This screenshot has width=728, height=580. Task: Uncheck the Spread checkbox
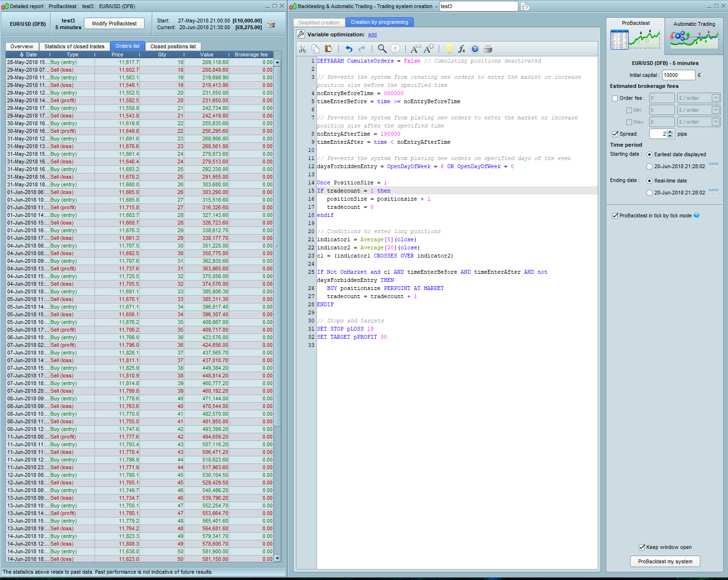(615, 134)
